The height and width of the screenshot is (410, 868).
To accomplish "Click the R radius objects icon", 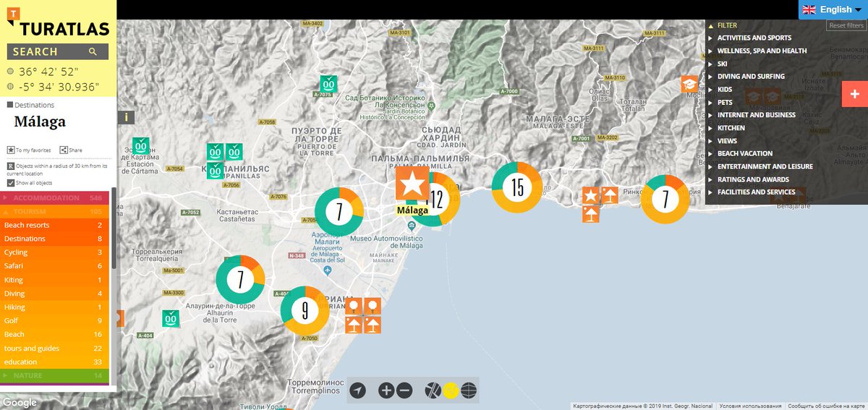I will click(11, 166).
